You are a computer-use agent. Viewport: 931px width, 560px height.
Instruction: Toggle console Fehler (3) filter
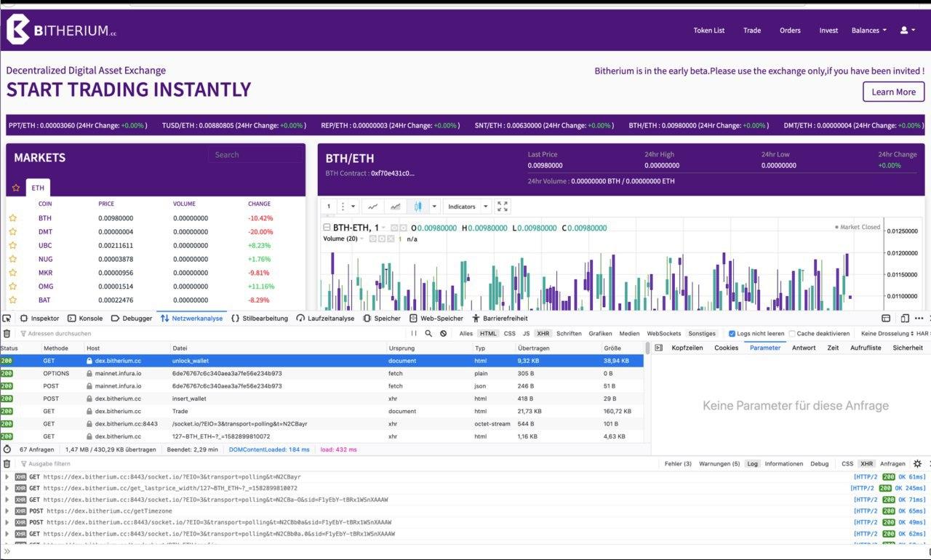point(678,463)
